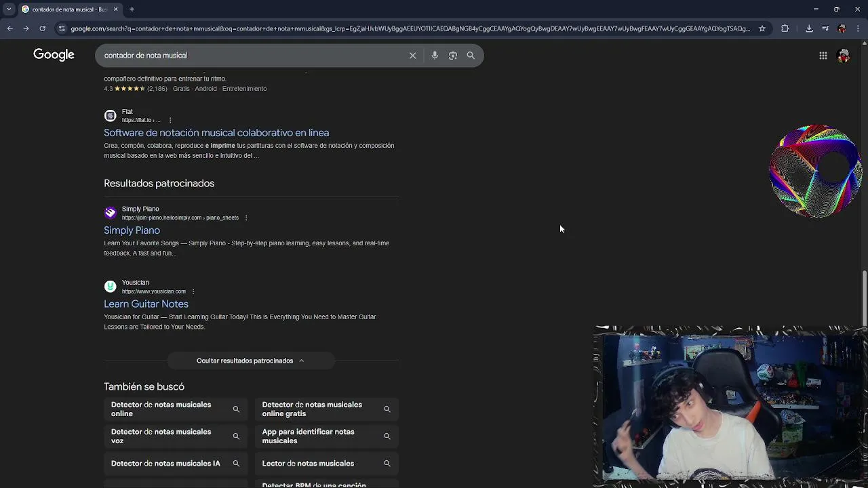Open three-dot options for Simply Piano ad

[246, 218]
